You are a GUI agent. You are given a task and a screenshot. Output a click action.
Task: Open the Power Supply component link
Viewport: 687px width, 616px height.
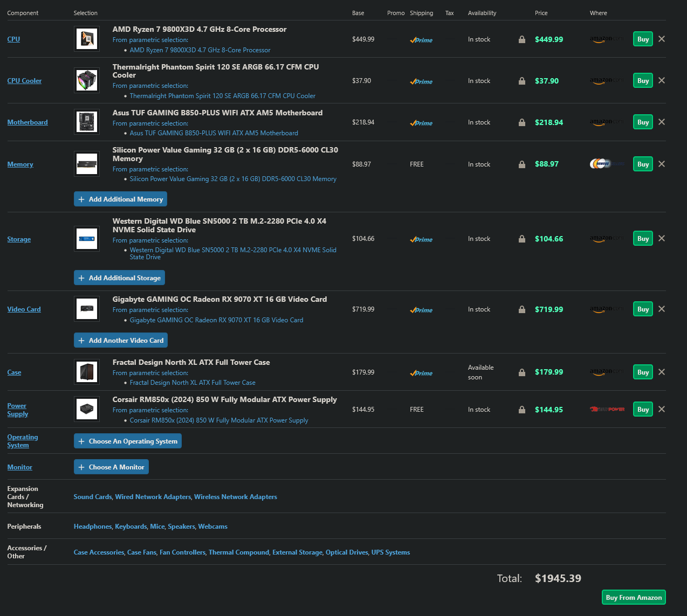click(17, 410)
